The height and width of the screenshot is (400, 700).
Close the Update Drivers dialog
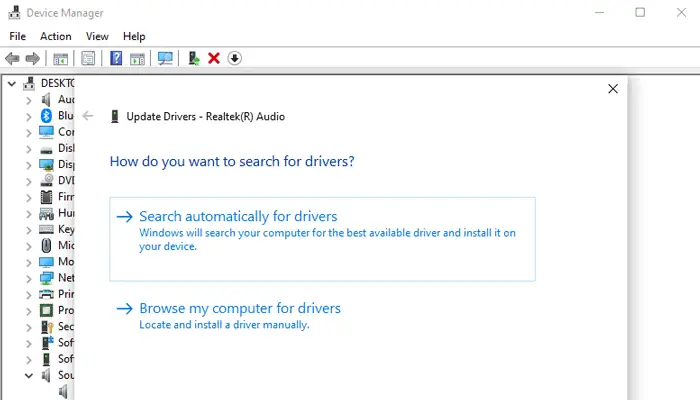coord(613,88)
